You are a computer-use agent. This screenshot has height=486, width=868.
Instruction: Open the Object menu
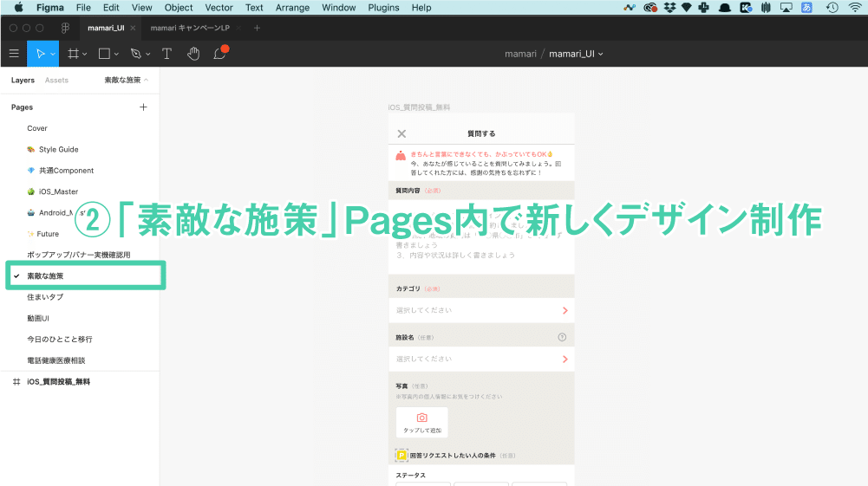coord(179,8)
